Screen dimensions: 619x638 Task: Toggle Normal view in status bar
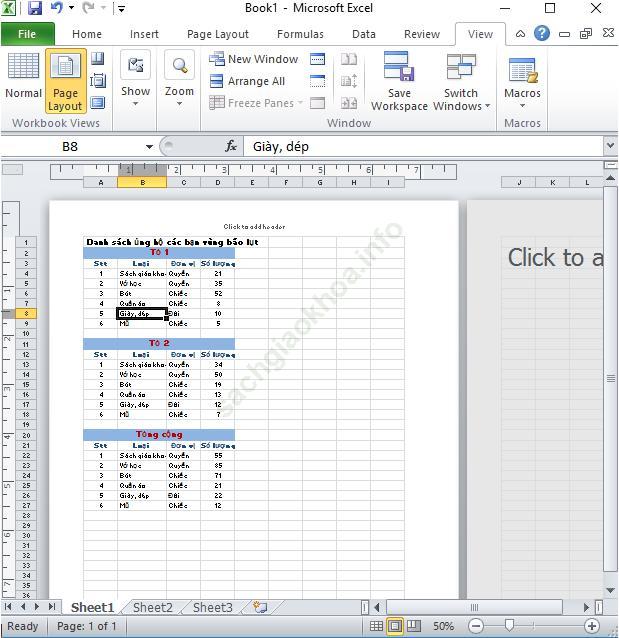click(x=376, y=626)
